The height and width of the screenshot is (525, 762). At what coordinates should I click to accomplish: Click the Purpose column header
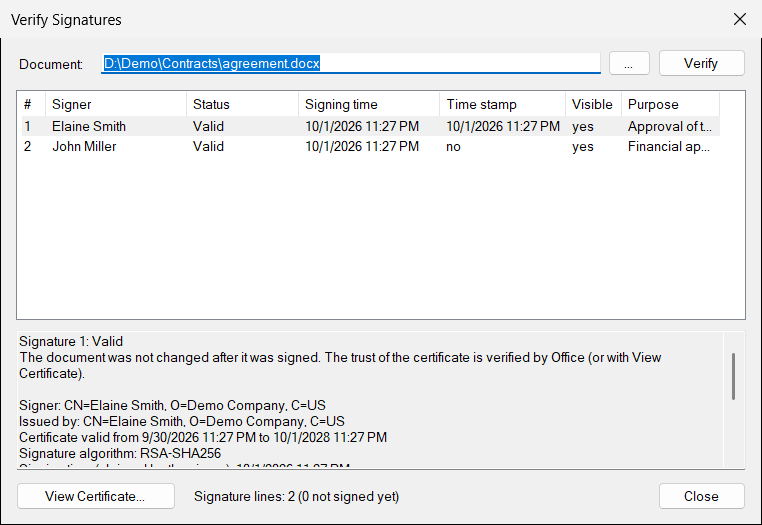click(x=670, y=104)
